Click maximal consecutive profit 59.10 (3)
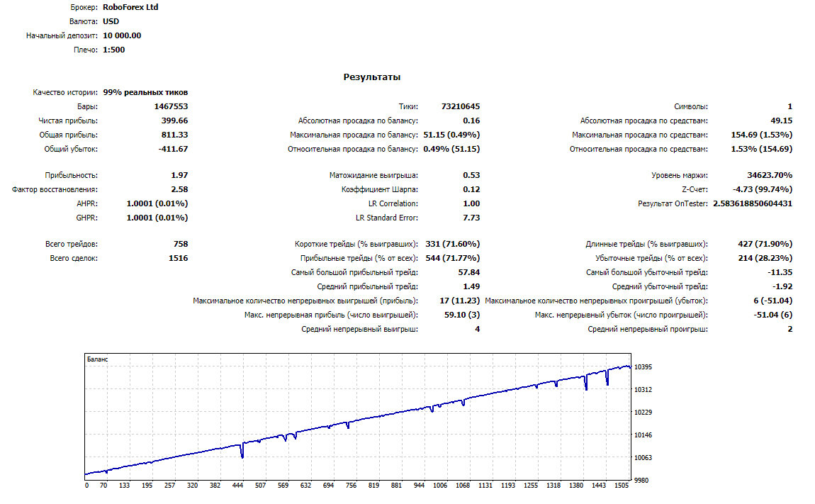 (462, 315)
